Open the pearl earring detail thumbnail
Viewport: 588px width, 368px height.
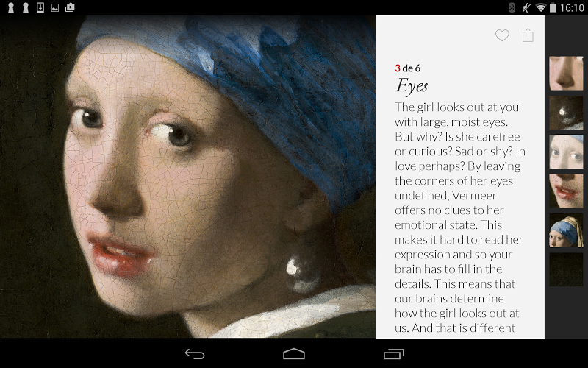coord(566,113)
